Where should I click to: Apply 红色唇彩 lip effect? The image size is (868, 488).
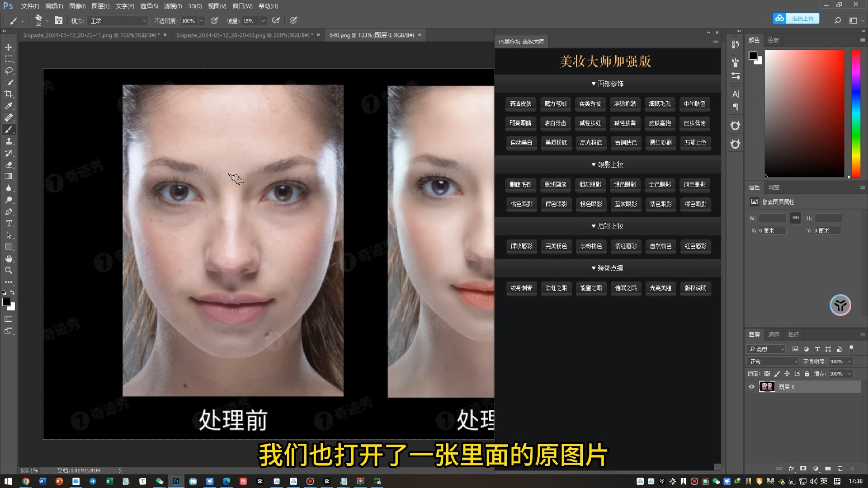tap(695, 246)
